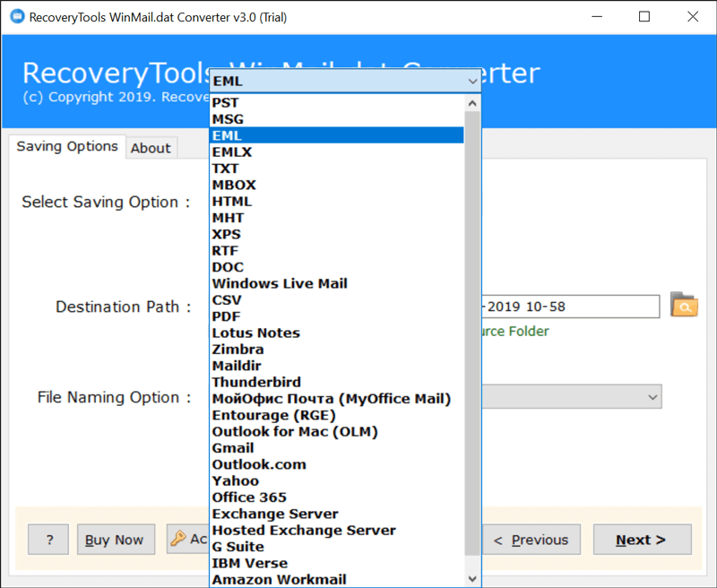This screenshot has width=717, height=588.
Task: Choose Windows Live Mail option
Action: click(337, 283)
